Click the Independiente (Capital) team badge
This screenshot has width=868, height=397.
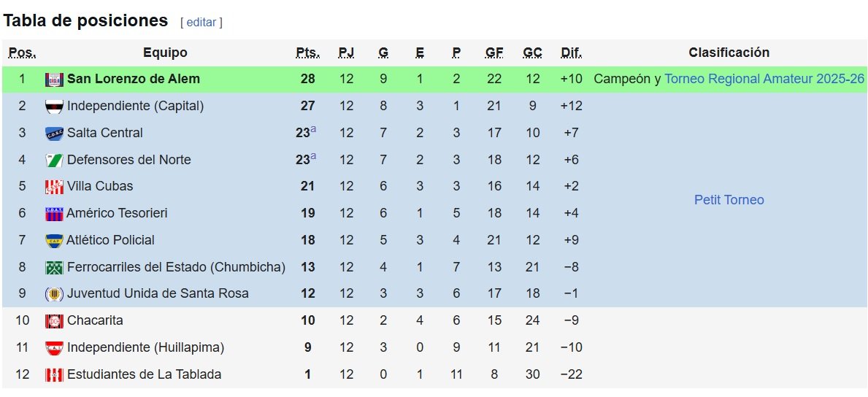54,107
